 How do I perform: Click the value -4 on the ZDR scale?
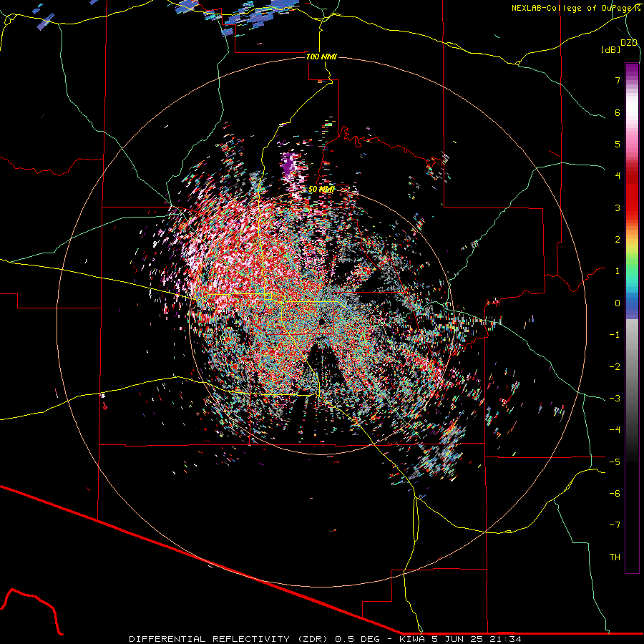[615, 430]
